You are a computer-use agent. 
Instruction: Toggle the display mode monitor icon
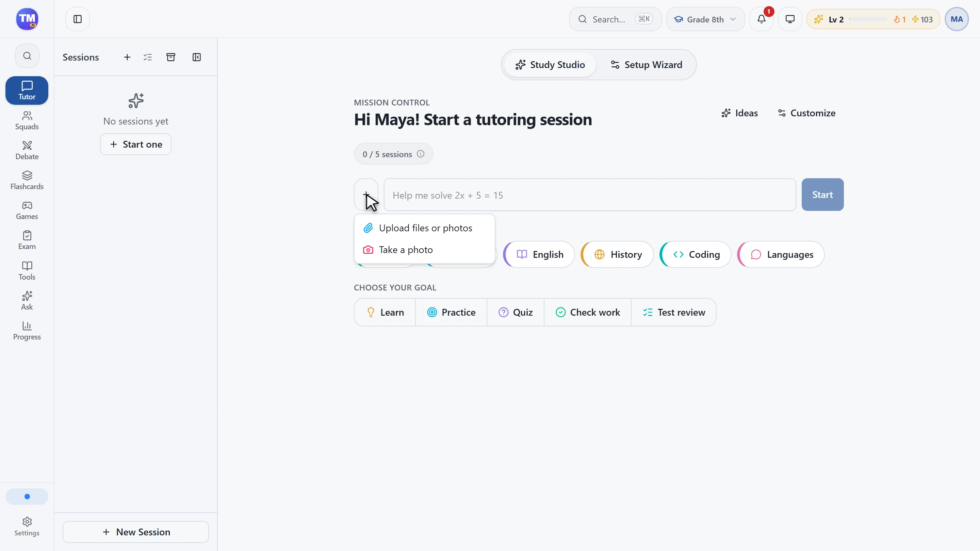790,19
